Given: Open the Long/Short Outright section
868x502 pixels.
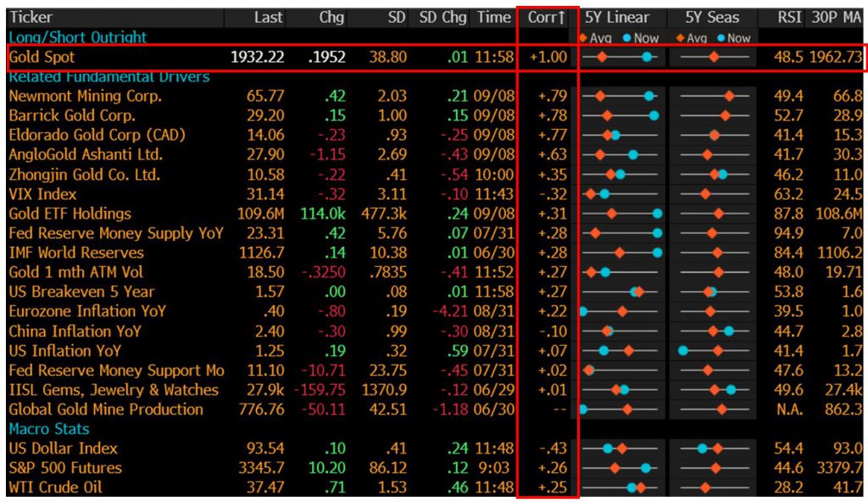Looking at the screenshot, I should [77, 37].
